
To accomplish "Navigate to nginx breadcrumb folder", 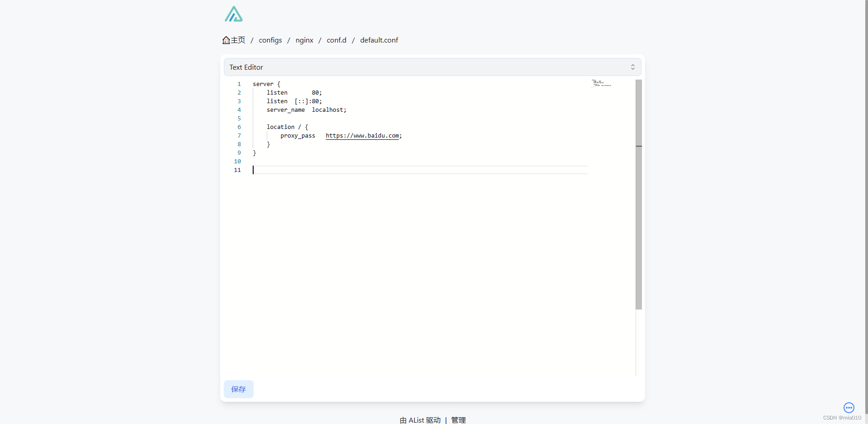I will point(304,40).
